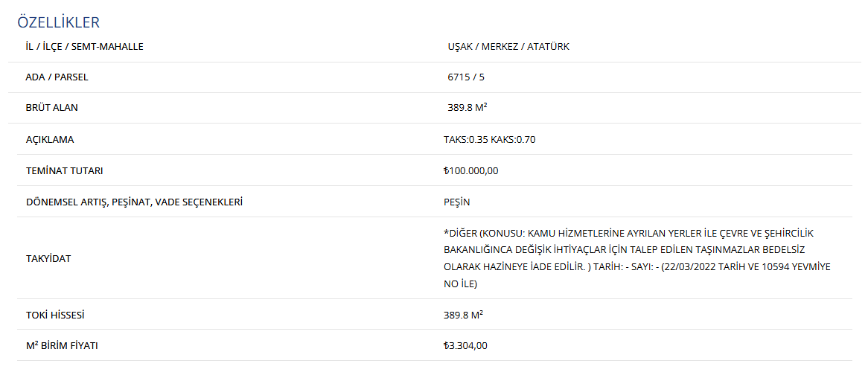The image size is (868, 378).
Task: Select the TAKYİDAT row label
Action: click(48, 258)
